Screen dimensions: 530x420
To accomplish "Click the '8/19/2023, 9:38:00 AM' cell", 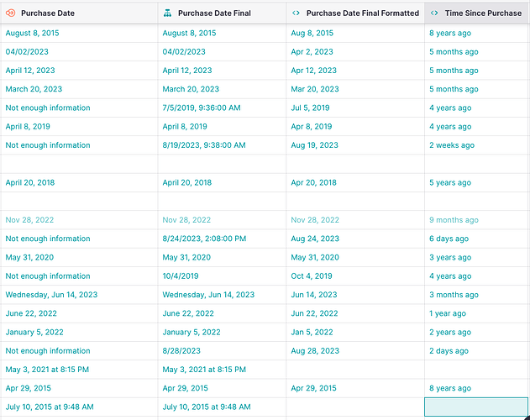I will [x=222, y=145].
